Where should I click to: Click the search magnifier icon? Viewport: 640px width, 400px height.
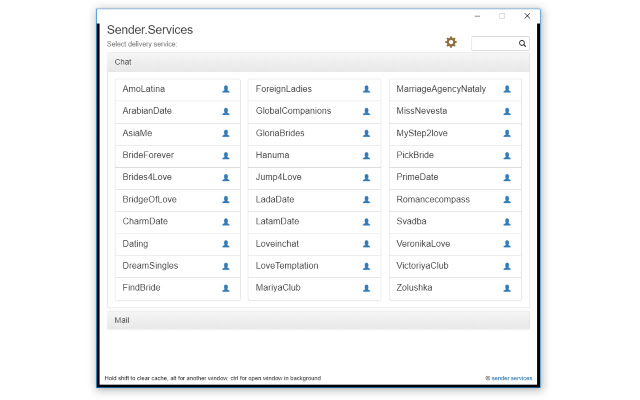[522, 43]
